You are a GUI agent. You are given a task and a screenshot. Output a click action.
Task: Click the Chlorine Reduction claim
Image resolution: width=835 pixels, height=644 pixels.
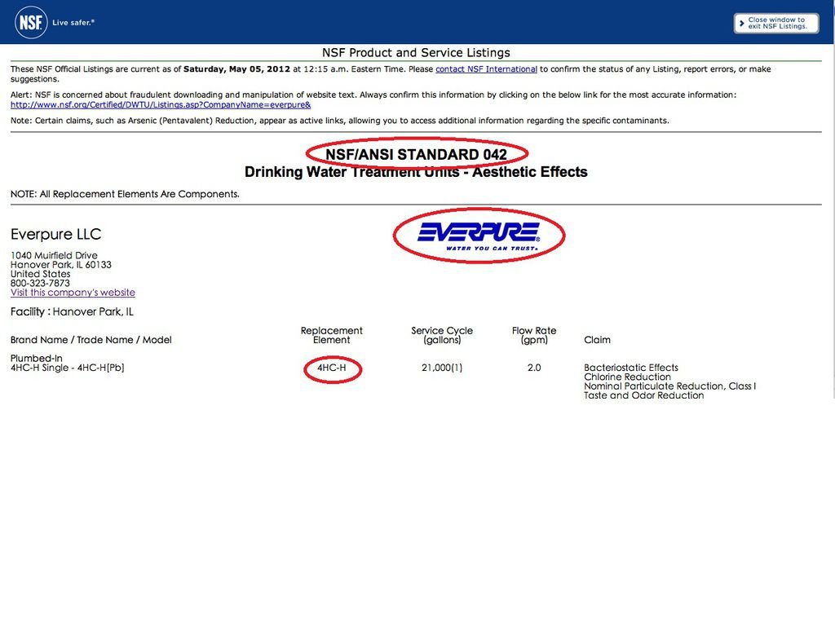coord(627,377)
